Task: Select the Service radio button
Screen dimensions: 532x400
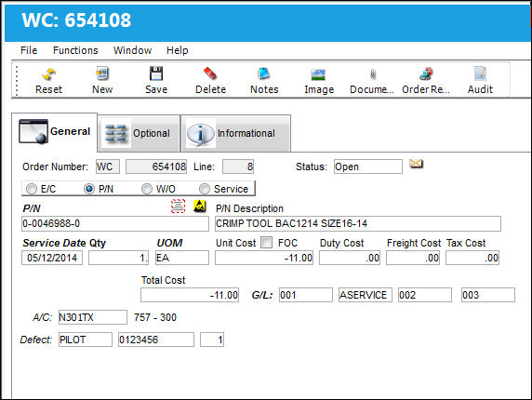Action: [x=205, y=189]
